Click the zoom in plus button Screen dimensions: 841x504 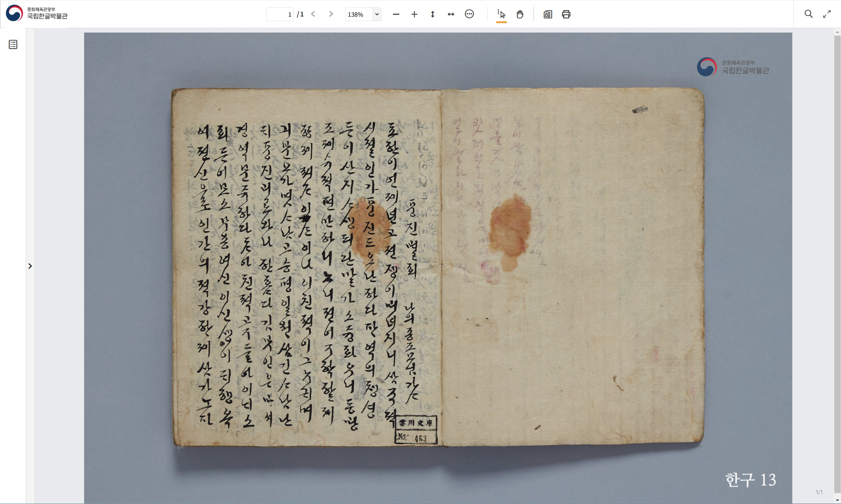coord(414,14)
